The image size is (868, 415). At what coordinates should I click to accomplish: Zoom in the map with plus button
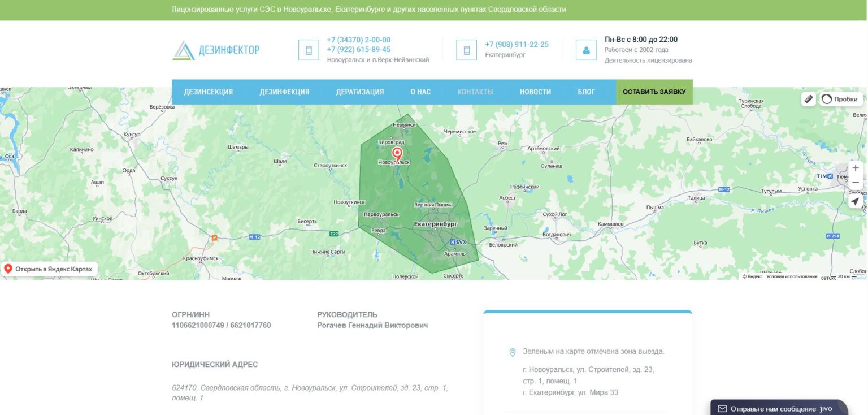point(856,168)
